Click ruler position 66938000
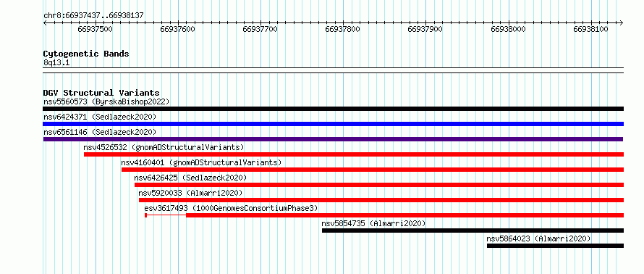 pos(509,29)
